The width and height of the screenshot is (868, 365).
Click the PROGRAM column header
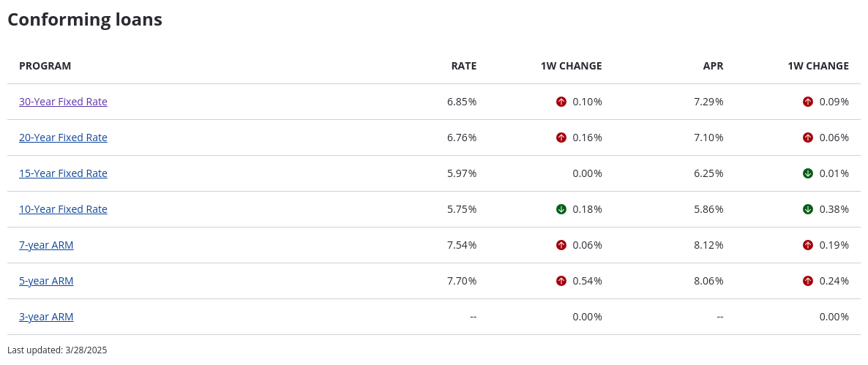pyautogui.click(x=45, y=66)
